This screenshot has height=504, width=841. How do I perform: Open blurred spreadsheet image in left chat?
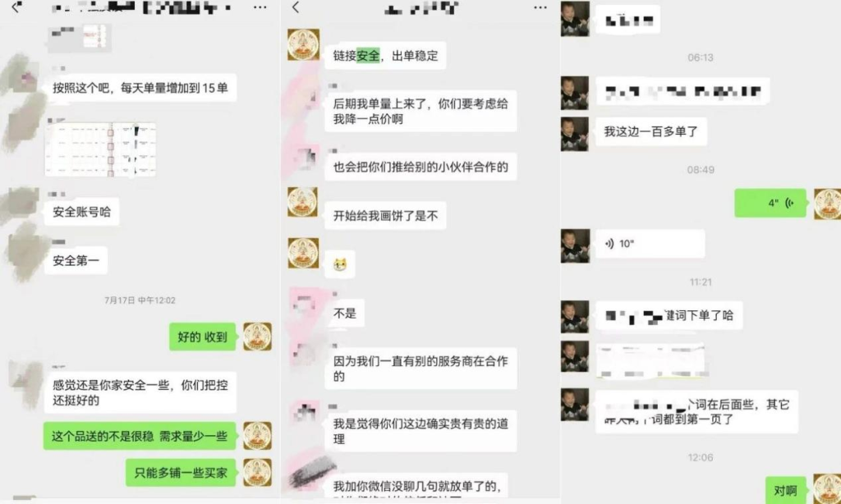[100, 149]
